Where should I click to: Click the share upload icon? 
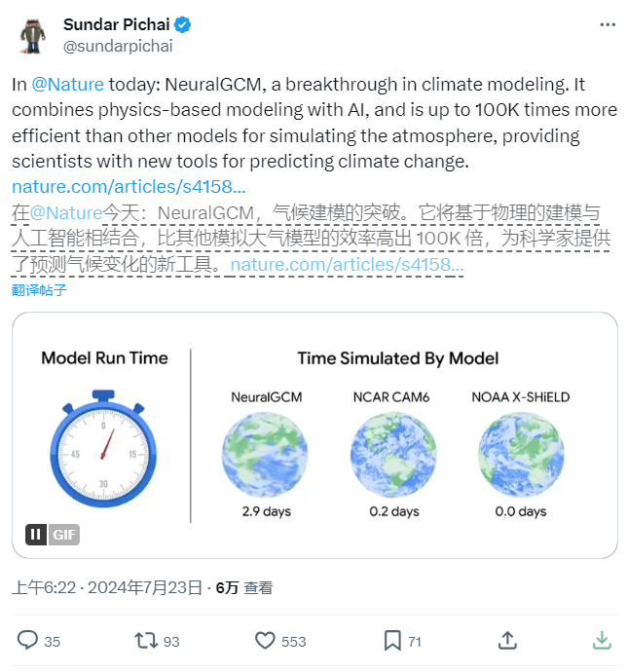pyautogui.click(x=507, y=640)
